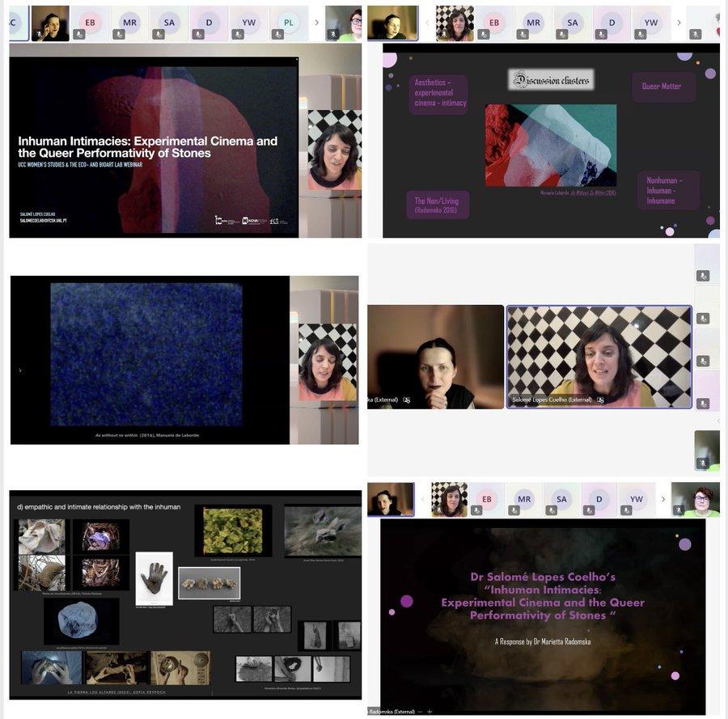Click the MR muted mic icon in bottom-right screenshot

[514, 510]
